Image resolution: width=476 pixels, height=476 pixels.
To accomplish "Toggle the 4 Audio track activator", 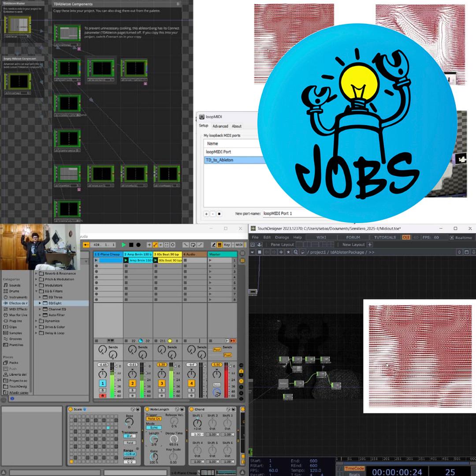I will coord(191,383).
